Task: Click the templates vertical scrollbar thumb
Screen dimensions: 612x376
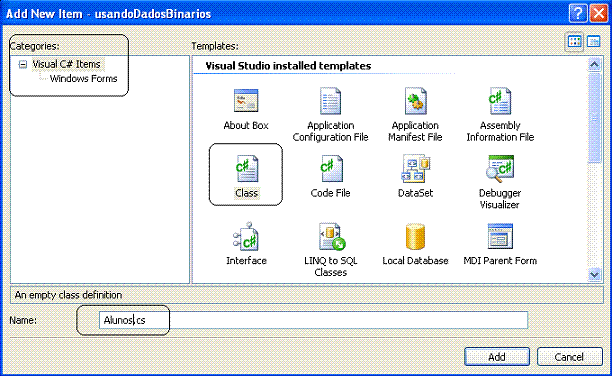Action: point(594,118)
